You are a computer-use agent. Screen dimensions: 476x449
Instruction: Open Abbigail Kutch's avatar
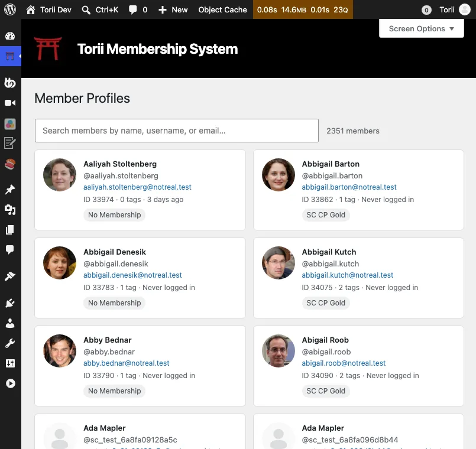(279, 263)
